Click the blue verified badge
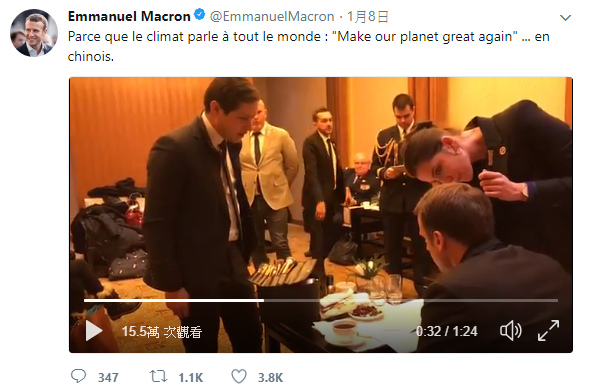 click(199, 15)
